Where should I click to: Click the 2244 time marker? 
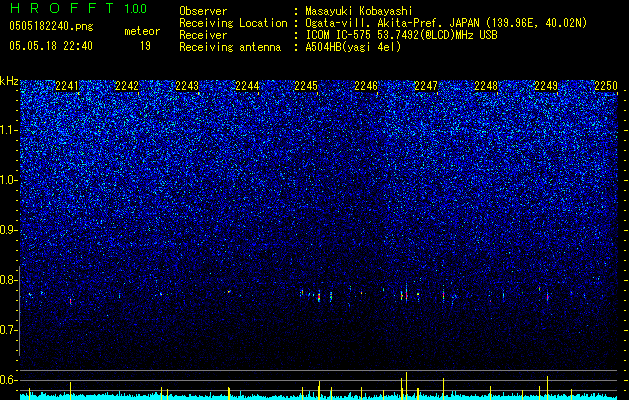tap(247, 86)
